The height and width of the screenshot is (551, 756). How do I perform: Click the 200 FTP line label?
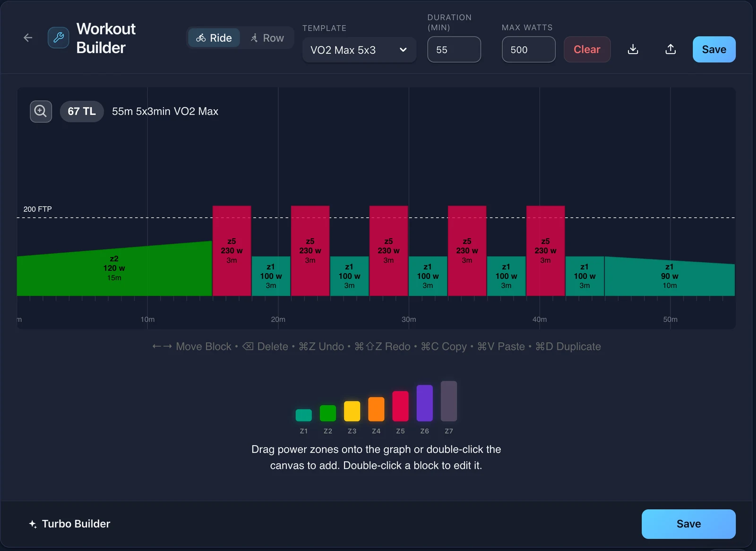point(38,209)
